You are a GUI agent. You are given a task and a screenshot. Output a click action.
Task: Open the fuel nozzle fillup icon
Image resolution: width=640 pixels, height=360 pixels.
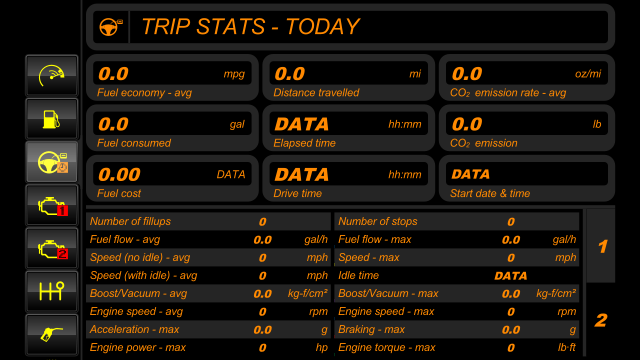51,335
